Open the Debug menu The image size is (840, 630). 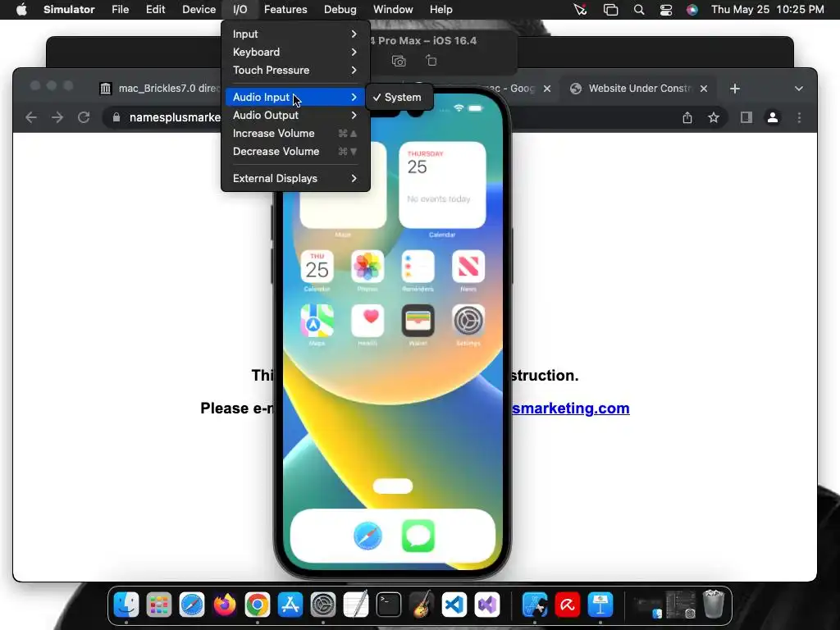pos(340,10)
